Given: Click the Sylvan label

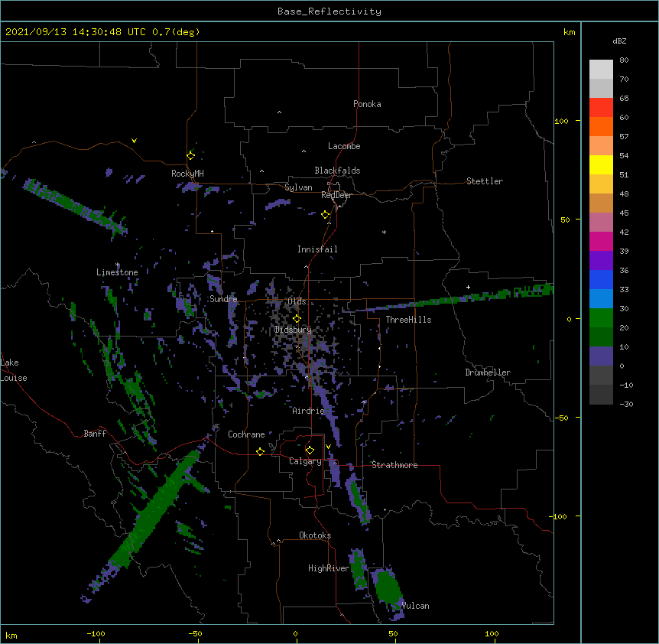Looking at the screenshot, I should (298, 187).
